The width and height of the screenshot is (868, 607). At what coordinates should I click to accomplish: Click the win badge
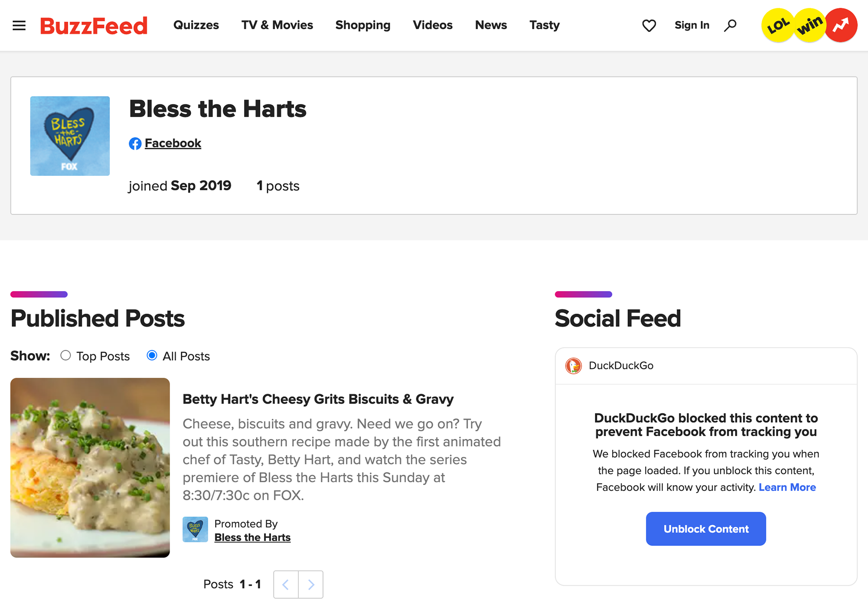(809, 25)
